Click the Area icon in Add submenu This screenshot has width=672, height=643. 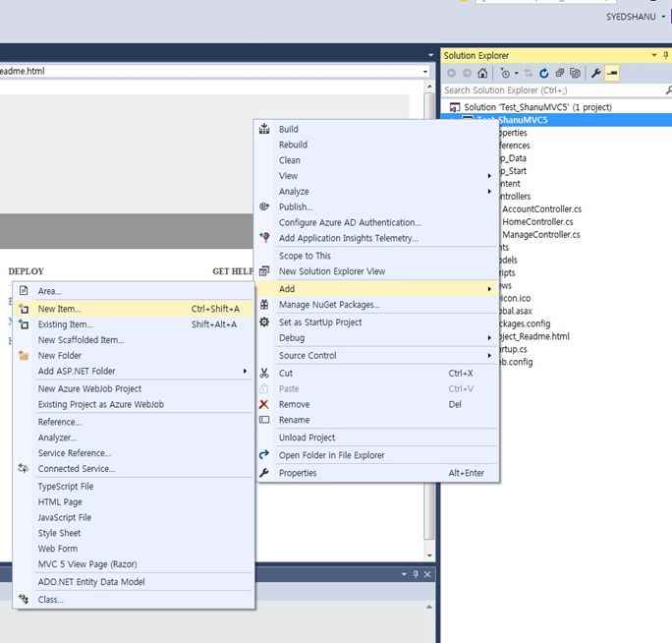tap(24, 290)
